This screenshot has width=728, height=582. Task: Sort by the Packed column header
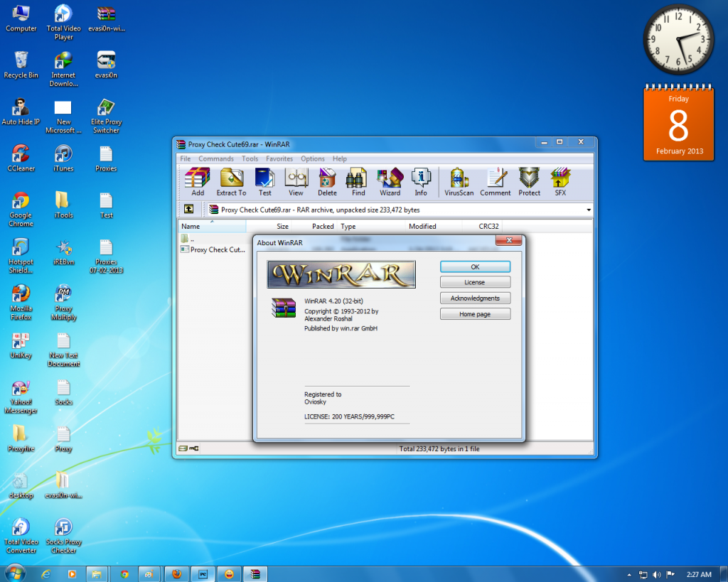click(314, 226)
